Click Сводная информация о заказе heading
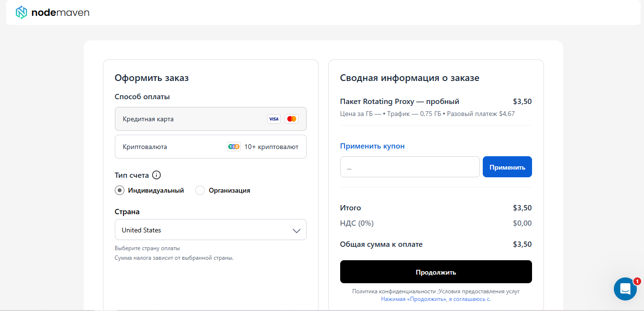Viewport: 644px width, 311px height. pos(410,78)
